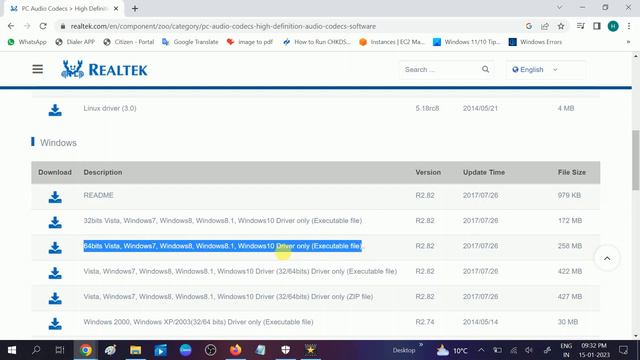Image resolution: width=640 pixels, height=360 pixels.
Task: Open Google icon in address bar
Action: (529, 26)
